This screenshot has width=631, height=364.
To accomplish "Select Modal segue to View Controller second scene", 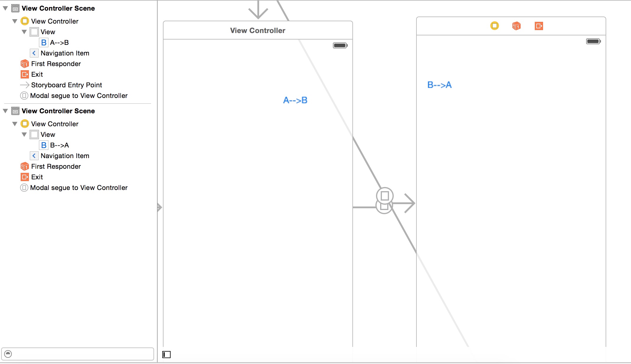I will pos(79,188).
